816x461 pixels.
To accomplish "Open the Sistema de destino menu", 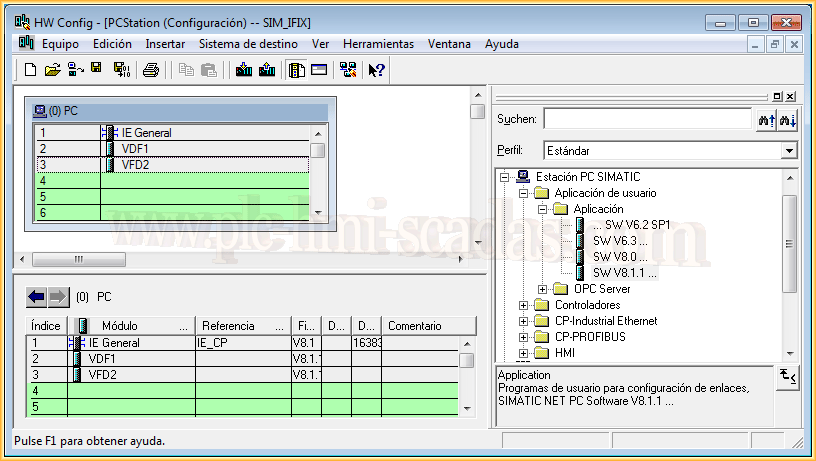I will (248, 44).
